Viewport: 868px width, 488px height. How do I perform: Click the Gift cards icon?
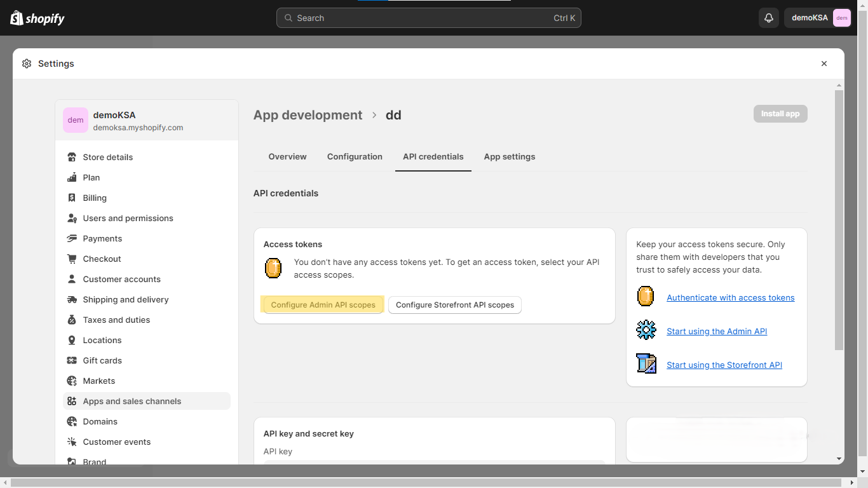72,360
